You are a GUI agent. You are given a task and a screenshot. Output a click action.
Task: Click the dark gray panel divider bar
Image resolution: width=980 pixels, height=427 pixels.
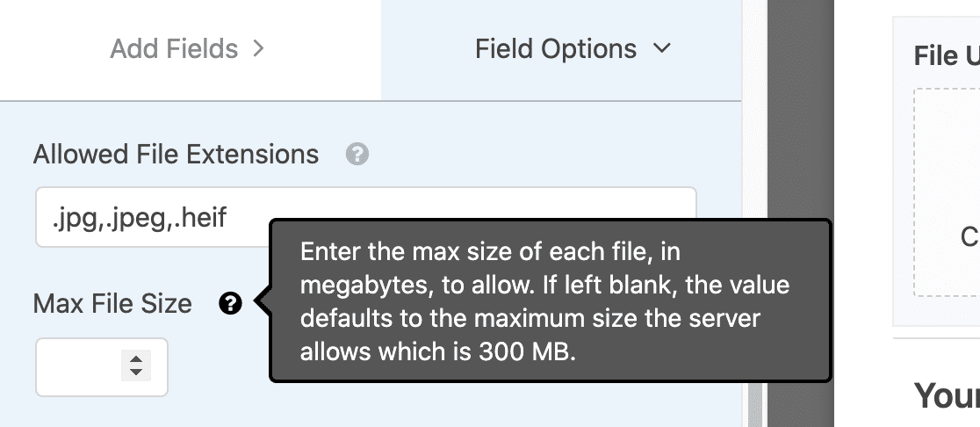click(801, 213)
